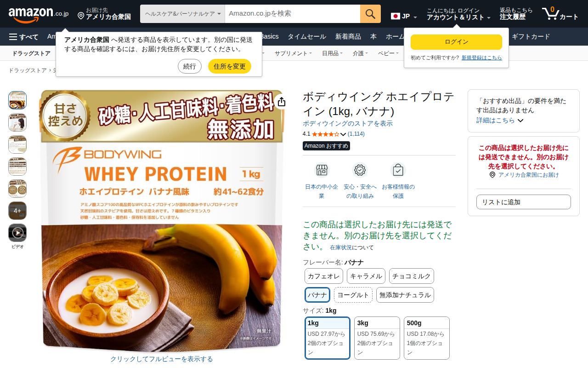Expand the 詳細はこちら chevron
This screenshot has width=588, height=368.
pyautogui.click(x=520, y=121)
